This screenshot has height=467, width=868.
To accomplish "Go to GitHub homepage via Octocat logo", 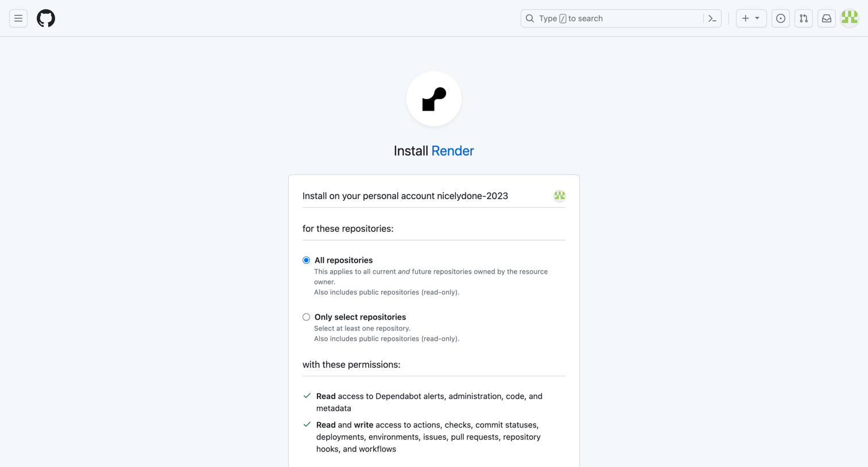I will pos(46,18).
